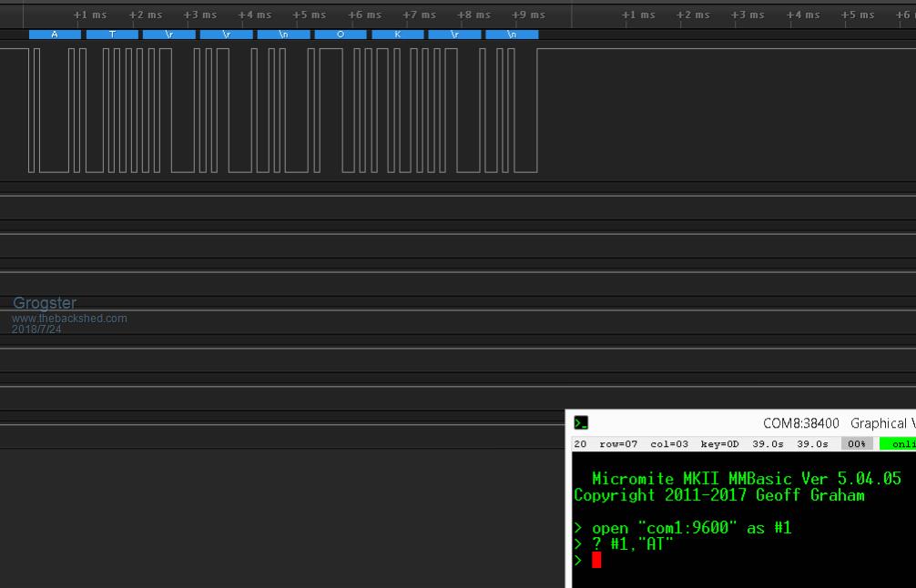Click the 'open "com1:9600" as #1' terminal line
Screen dimensions: 916x588
(691, 528)
